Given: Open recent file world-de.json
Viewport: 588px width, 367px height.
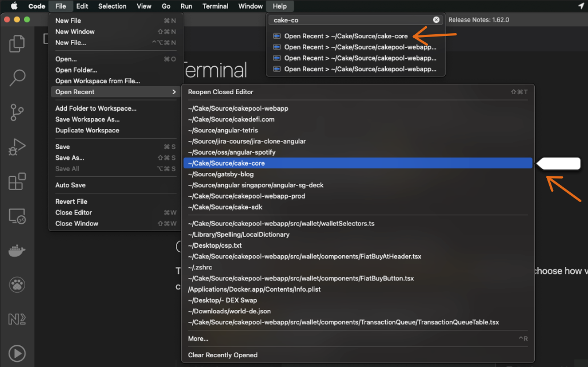Looking at the screenshot, I should click(x=358, y=311).
